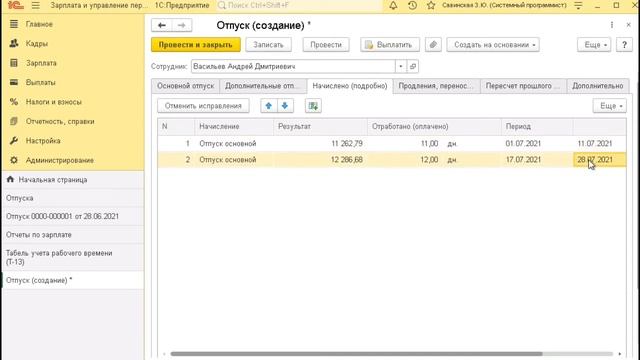This screenshot has height=360, width=640.
Task: Open Создать на основании dropdown
Action: (x=493, y=45)
